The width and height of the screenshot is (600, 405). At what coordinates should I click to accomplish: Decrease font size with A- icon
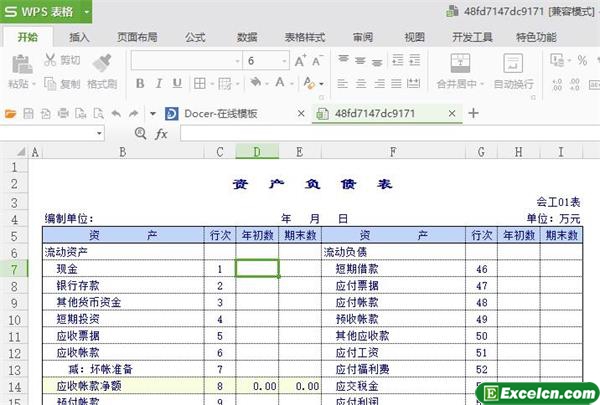click(x=318, y=61)
